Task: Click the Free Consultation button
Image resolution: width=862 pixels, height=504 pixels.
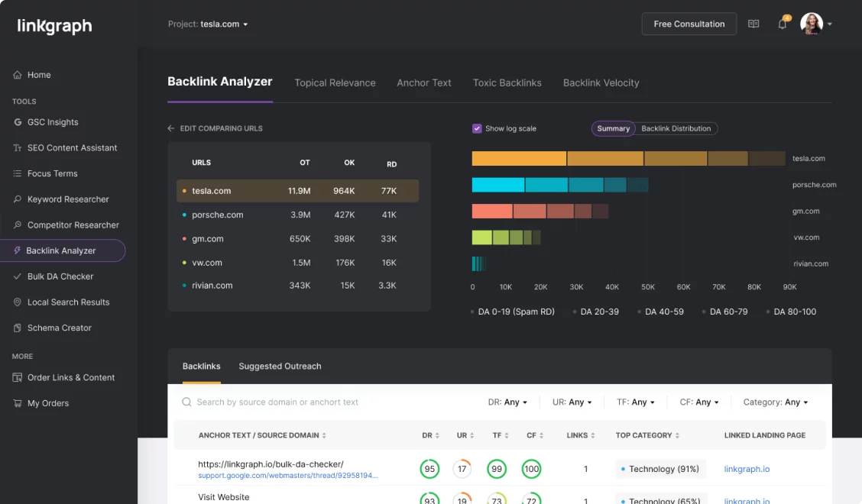Action: click(689, 24)
